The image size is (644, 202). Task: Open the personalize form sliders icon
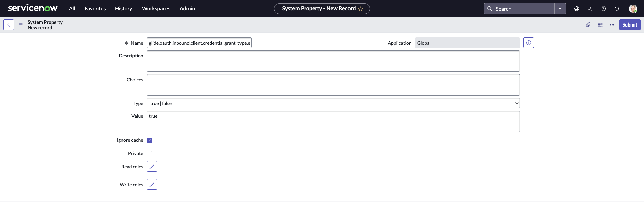[x=600, y=25]
